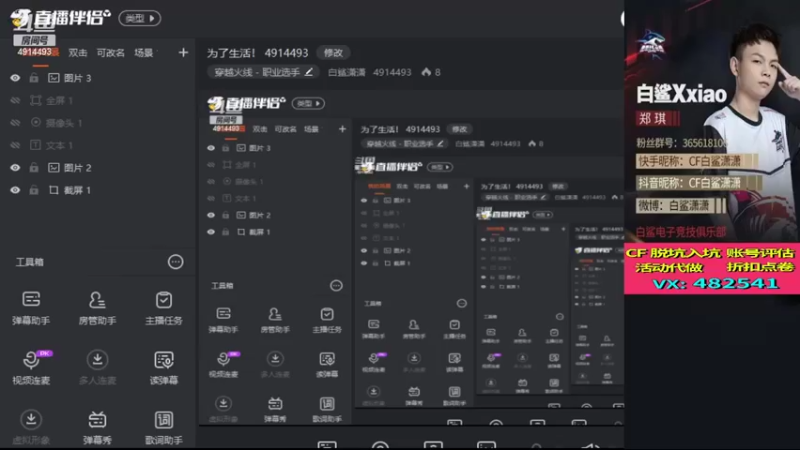
Task: Open 虚拟形象 tool in main toolbox
Action: 31,427
